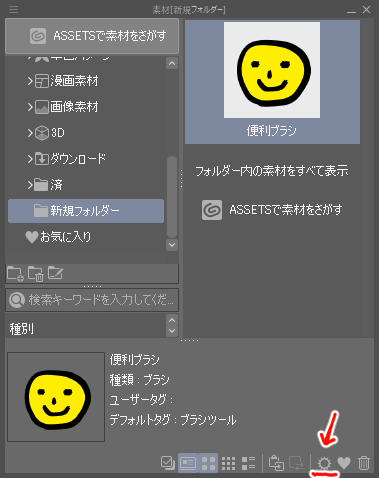Click the delete folder icon
The height and width of the screenshot is (478, 379).
[x=36, y=274]
